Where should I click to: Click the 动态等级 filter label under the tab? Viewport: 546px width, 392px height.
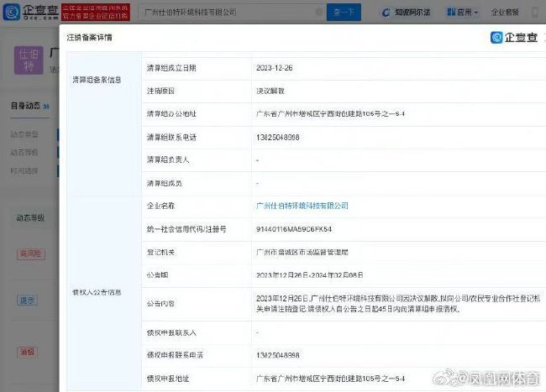(x=24, y=152)
